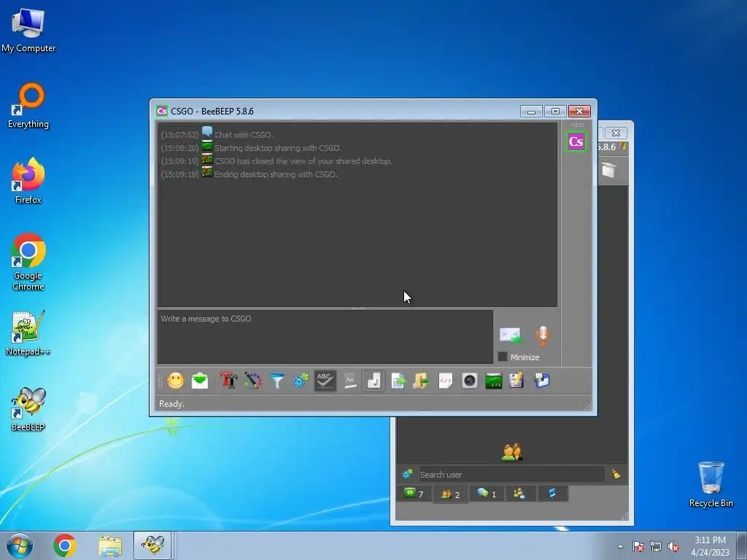Image resolution: width=747 pixels, height=560 pixels.
Task: Open the emoticon picker smiley icon
Action: pyautogui.click(x=175, y=381)
